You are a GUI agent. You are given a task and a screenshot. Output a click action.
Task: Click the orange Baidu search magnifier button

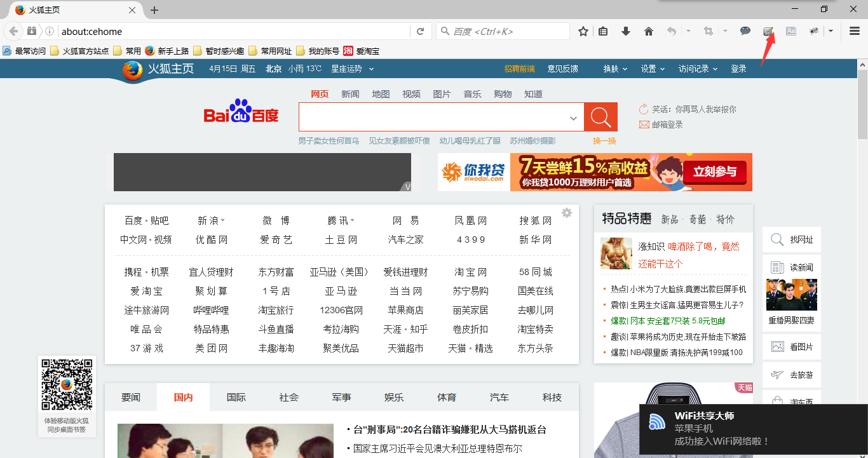600,117
